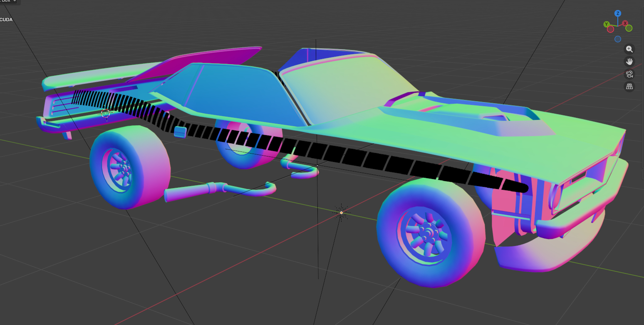Image resolution: width=644 pixels, height=325 pixels.
Task: Click the 3D cursor near the rear bumper
Action: 105,112
